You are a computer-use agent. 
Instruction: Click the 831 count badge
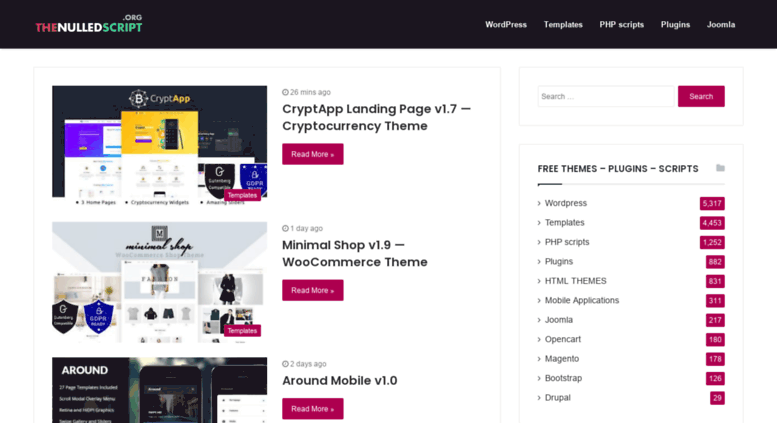715,281
